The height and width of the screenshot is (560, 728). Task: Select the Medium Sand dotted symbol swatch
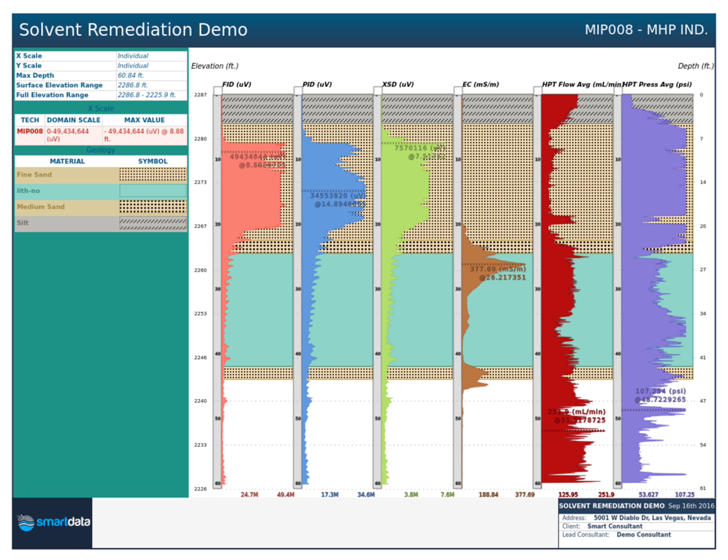tap(153, 207)
